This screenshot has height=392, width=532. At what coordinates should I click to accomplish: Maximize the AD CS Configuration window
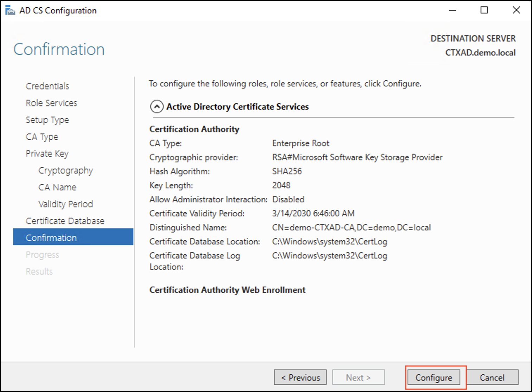(x=484, y=10)
